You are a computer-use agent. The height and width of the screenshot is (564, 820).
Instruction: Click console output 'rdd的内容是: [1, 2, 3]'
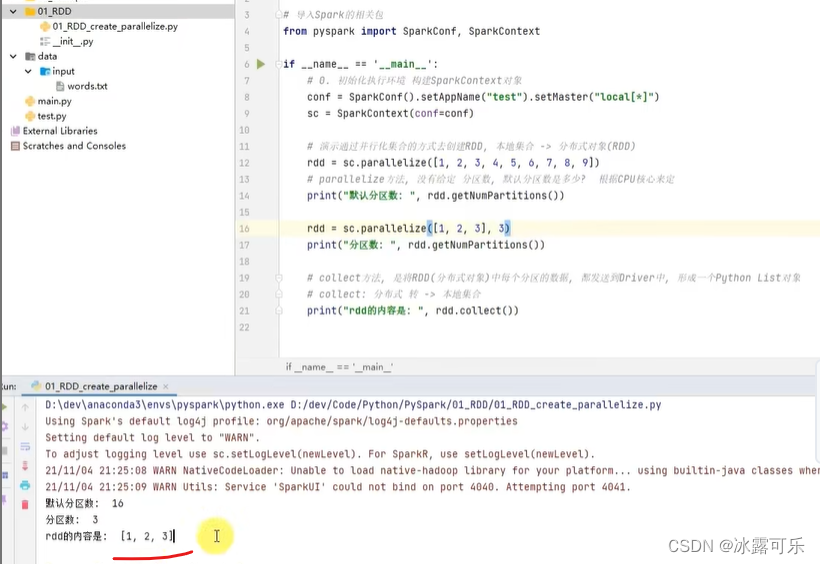tap(109, 536)
